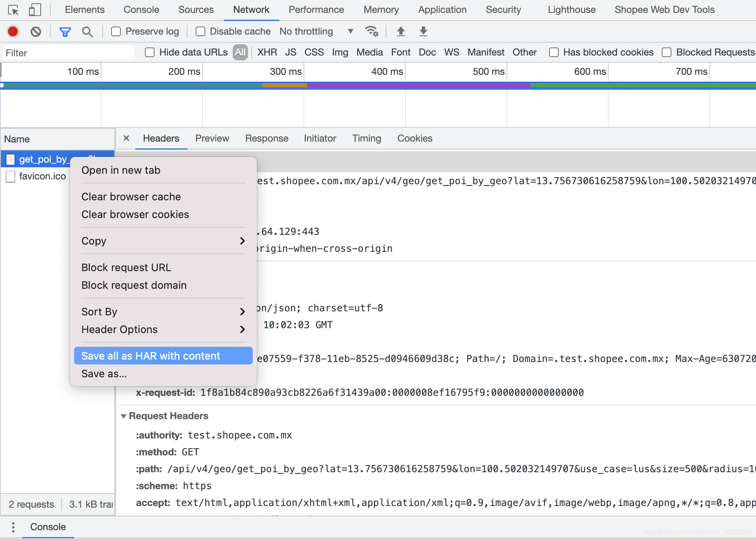This screenshot has width=756, height=539.
Task: Open the Performance panel tab
Action: click(316, 10)
